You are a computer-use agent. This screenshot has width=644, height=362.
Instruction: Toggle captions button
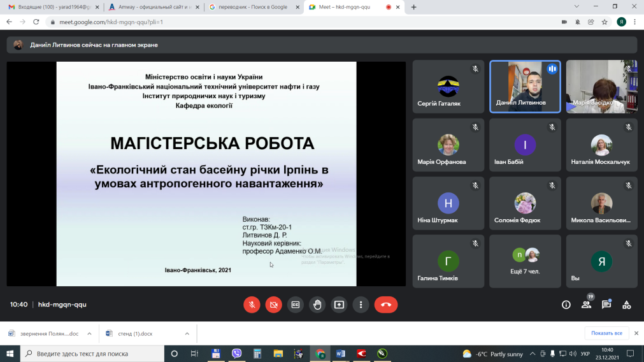coord(296,305)
